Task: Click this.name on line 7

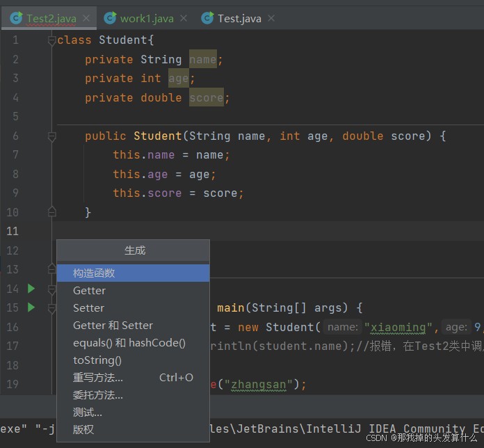Action: point(144,155)
